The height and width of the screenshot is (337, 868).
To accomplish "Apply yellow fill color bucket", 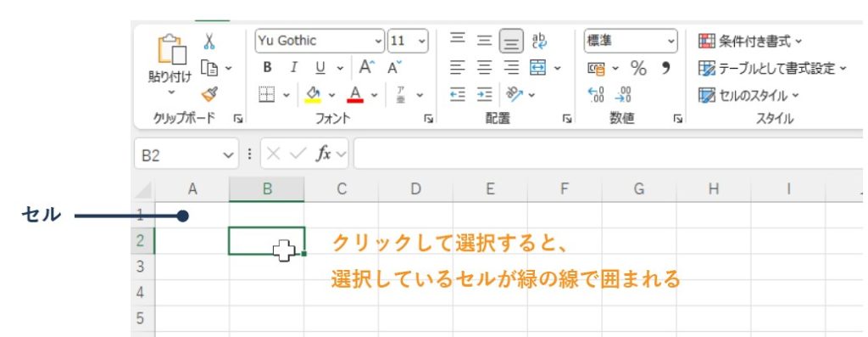I will (314, 95).
